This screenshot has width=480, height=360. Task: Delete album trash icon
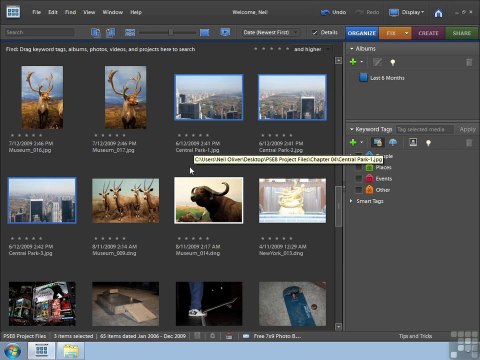469,62
